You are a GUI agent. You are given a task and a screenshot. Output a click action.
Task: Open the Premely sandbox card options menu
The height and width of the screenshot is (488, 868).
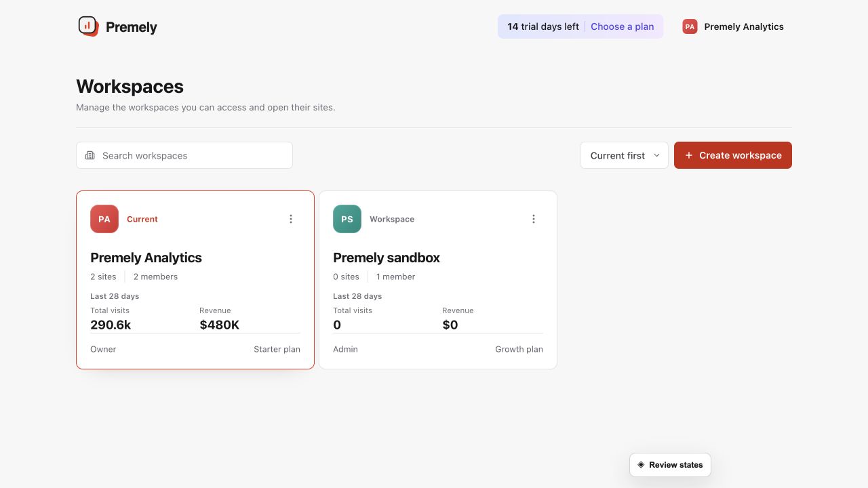click(534, 219)
